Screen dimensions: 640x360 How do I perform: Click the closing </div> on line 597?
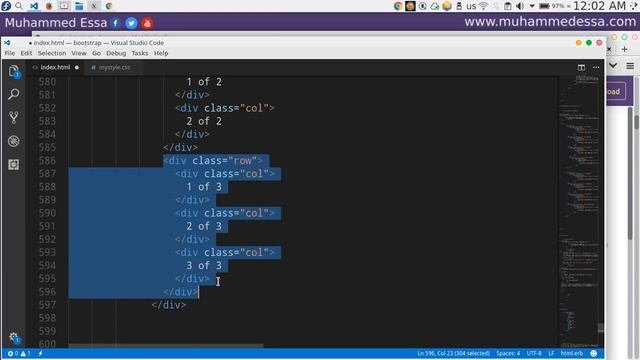pos(169,305)
